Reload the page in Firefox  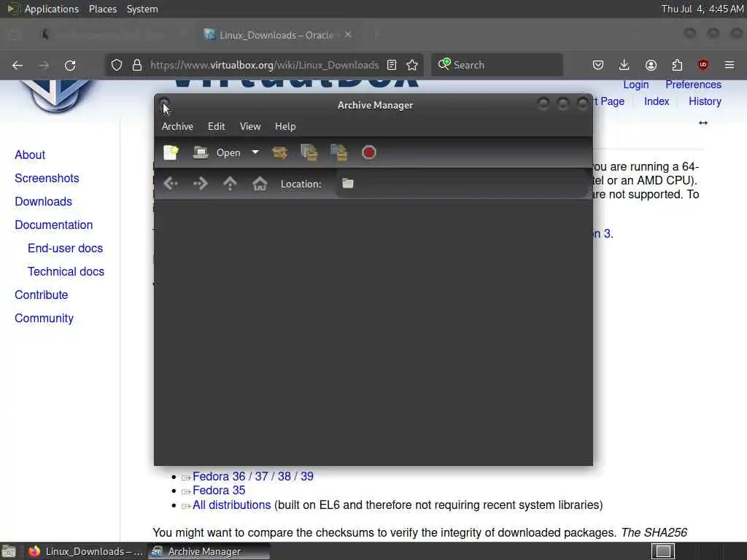pos(70,65)
